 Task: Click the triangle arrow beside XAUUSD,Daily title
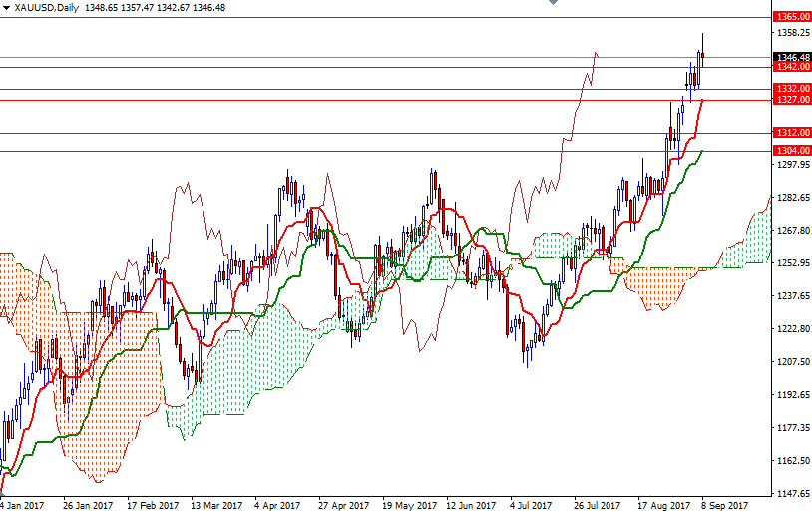click(6, 7)
